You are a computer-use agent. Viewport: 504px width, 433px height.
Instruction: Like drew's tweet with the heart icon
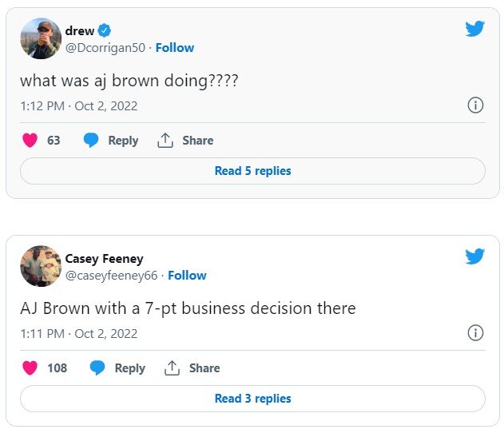click(x=30, y=141)
